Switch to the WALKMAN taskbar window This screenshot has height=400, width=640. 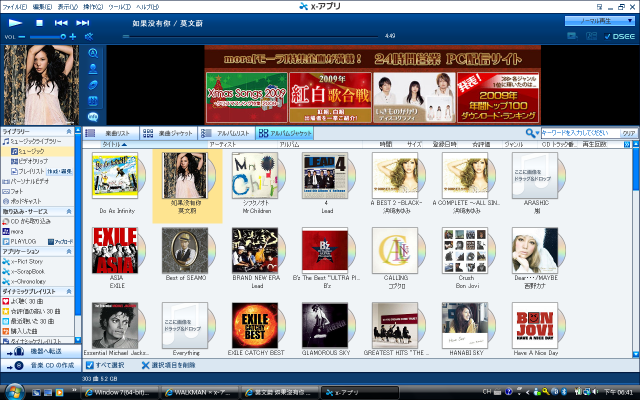click(198, 392)
